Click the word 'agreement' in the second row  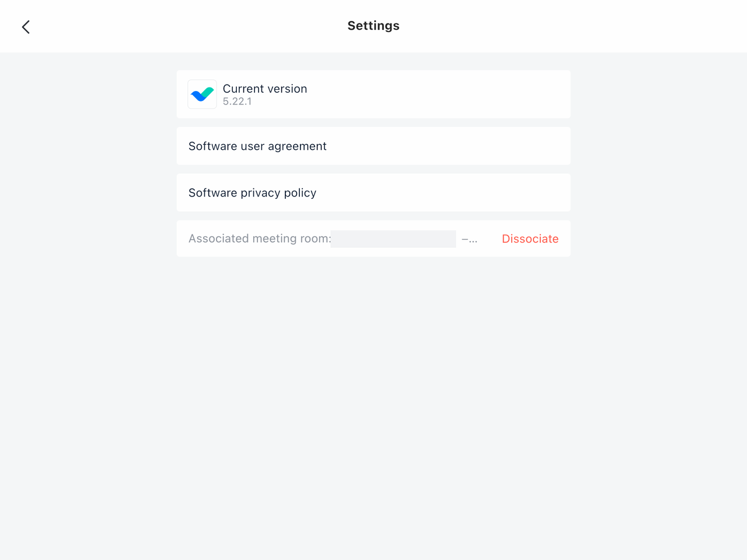click(x=297, y=146)
